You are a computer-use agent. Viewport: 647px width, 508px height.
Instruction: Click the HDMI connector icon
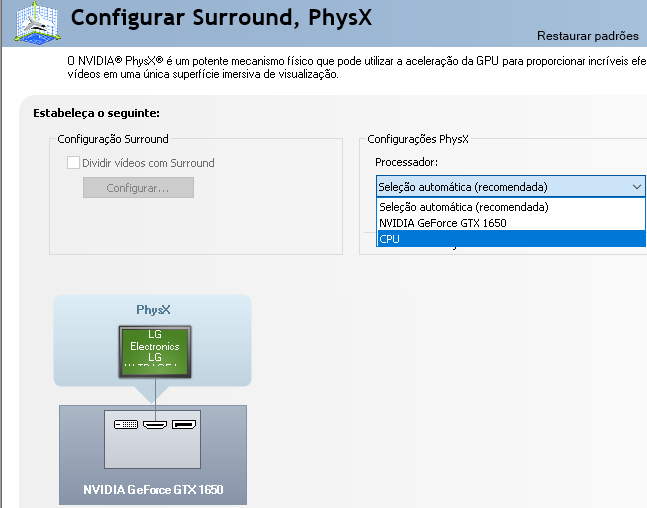click(154, 425)
